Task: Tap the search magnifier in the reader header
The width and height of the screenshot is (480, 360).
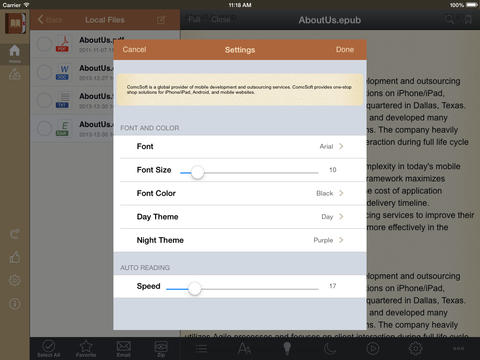Action: coord(449,19)
